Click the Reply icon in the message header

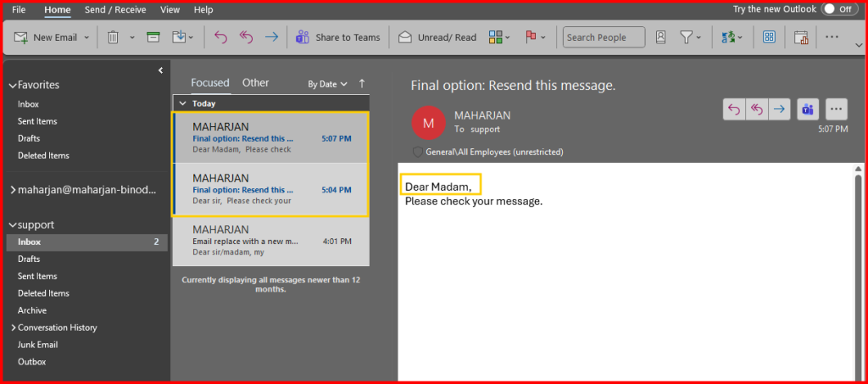734,109
